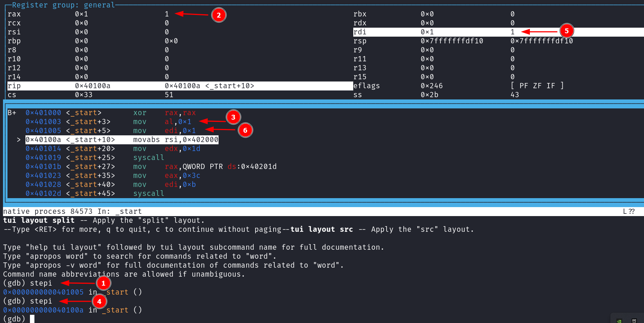
Task: Click the Epic Games tray icon
Action: [634, 320]
